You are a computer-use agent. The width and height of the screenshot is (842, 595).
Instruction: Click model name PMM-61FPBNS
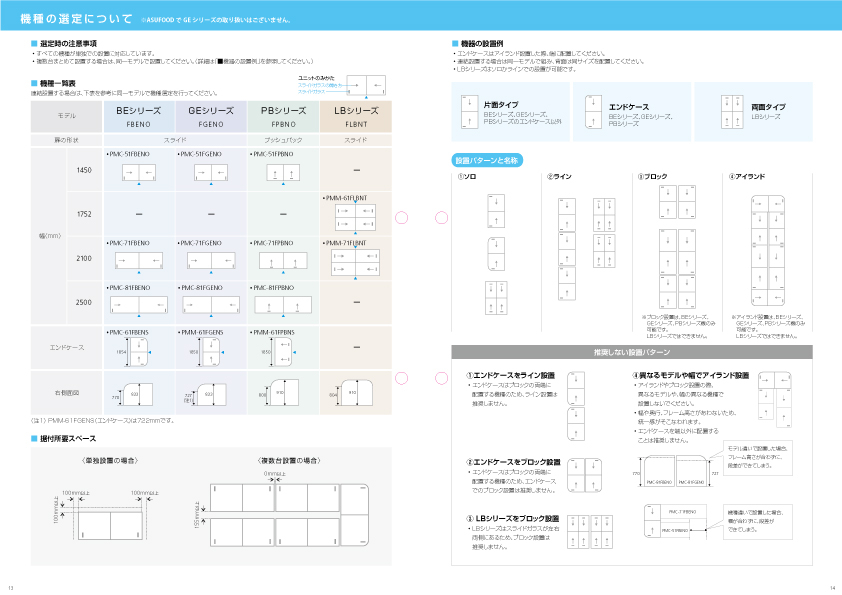coord(273,332)
